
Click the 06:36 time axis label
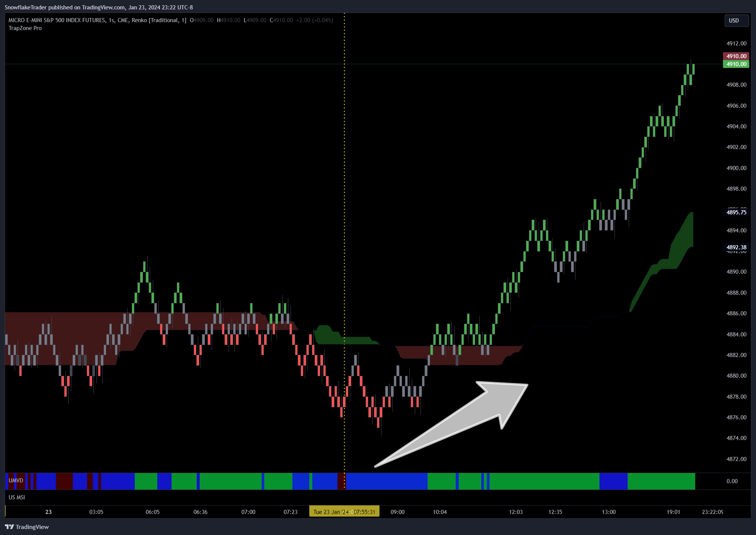(200, 512)
